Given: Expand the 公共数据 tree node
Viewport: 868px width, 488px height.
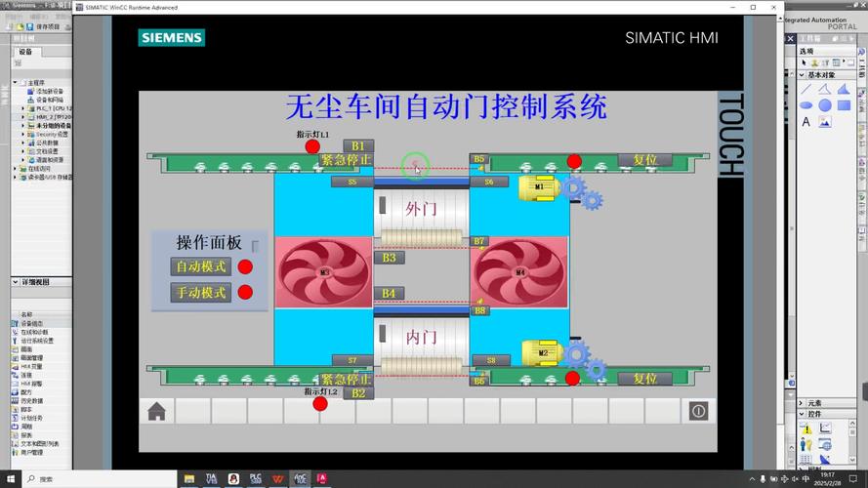Looking at the screenshot, I should point(23,142).
